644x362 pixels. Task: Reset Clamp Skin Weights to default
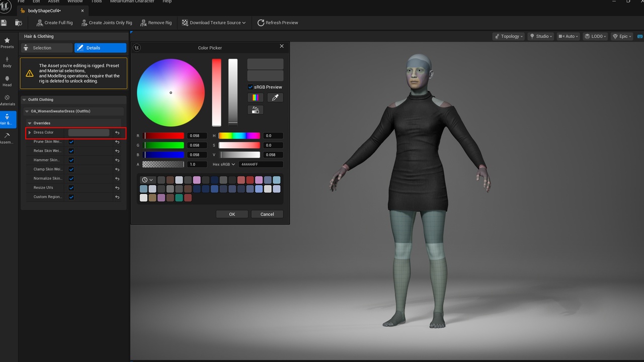(x=117, y=169)
